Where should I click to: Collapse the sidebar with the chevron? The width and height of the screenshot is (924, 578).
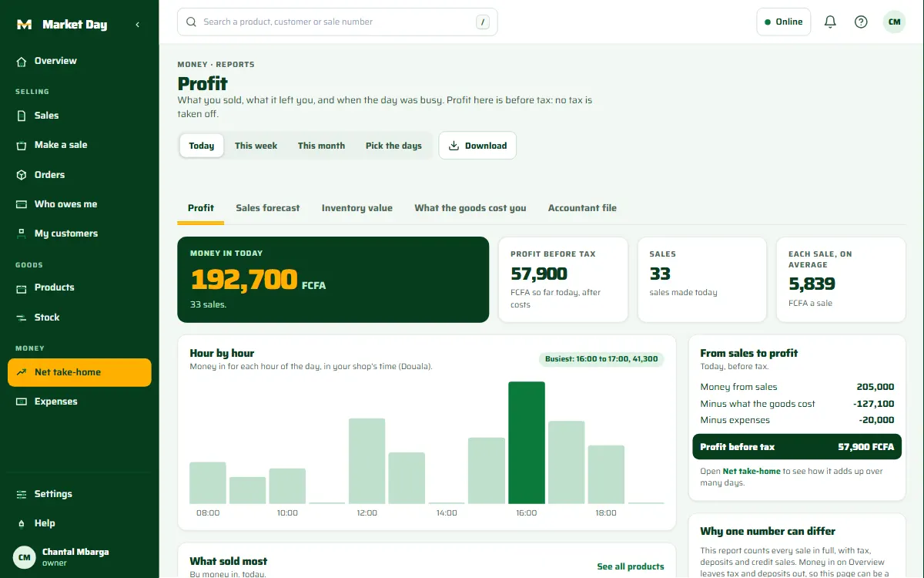(138, 25)
